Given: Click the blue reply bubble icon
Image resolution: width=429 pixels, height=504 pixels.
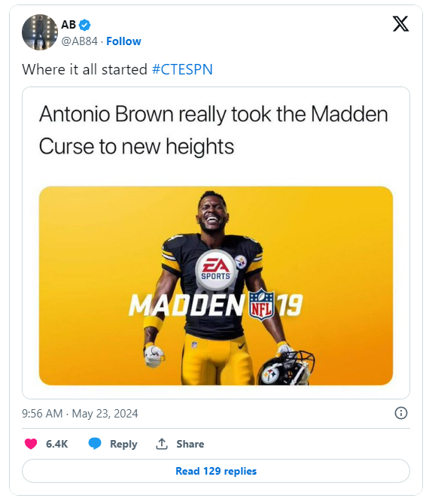Looking at the screenshot, I should [x=95, y=444].
